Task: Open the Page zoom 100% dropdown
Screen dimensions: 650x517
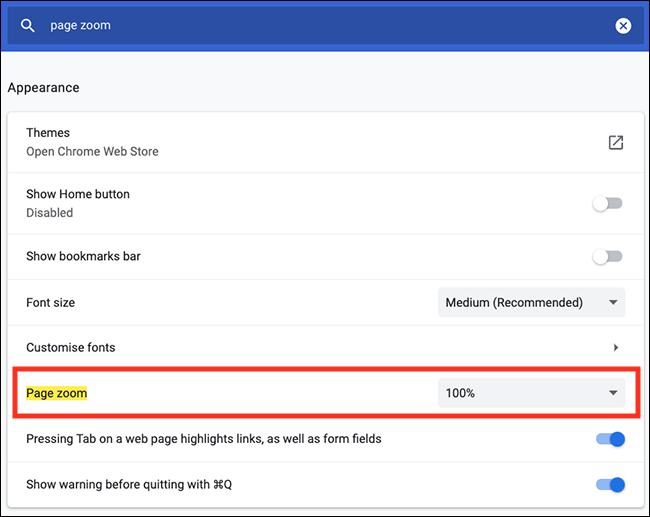Action: pos(531,393)
